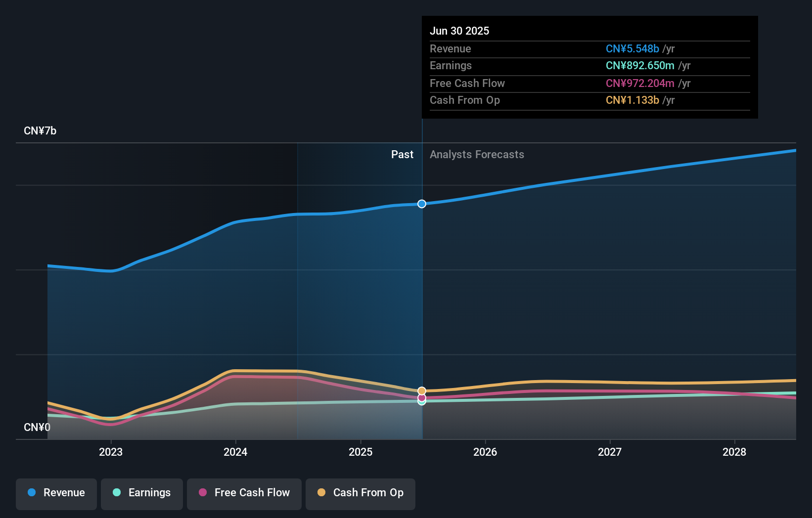Toggle the Revenue legend dot icon
Image resolution: width=812 pixels, height=518 pixels.
pos(31,493)
